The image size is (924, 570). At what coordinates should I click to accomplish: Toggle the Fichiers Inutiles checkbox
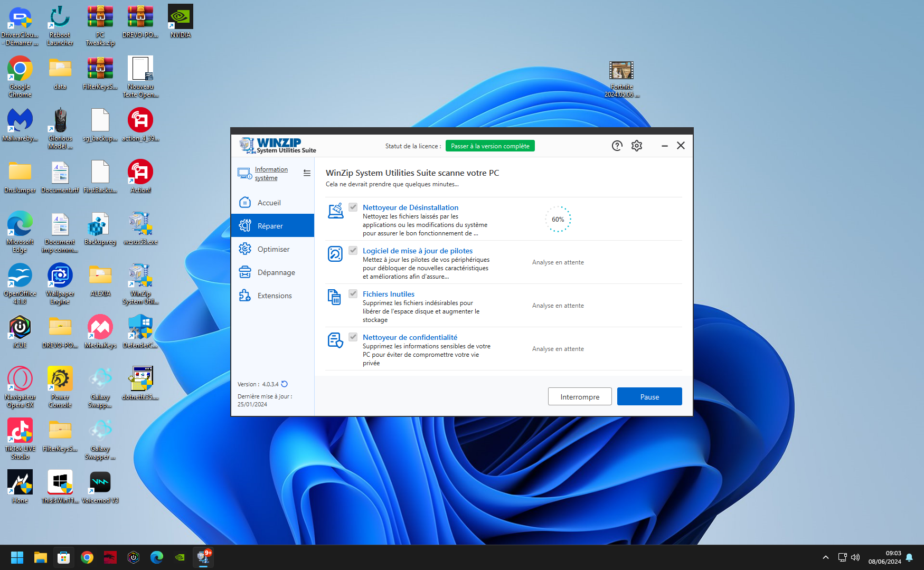(x=353, y=294)
